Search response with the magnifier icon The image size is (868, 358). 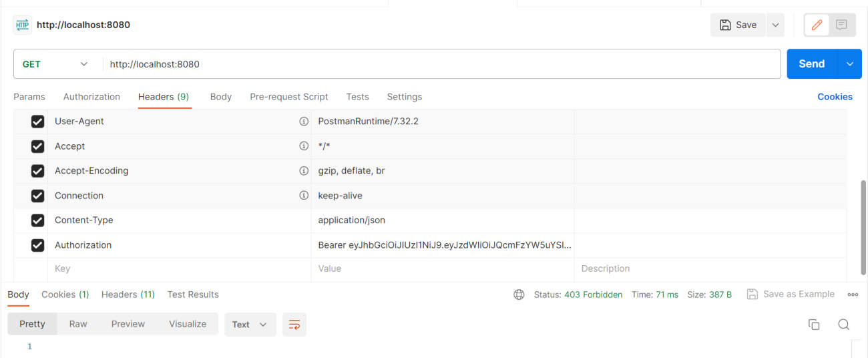(x=844, y=325)
